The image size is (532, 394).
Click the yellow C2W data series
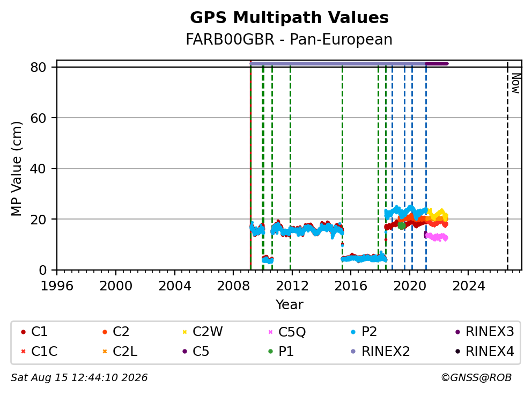pyautogui.click(x=438, y=215)
